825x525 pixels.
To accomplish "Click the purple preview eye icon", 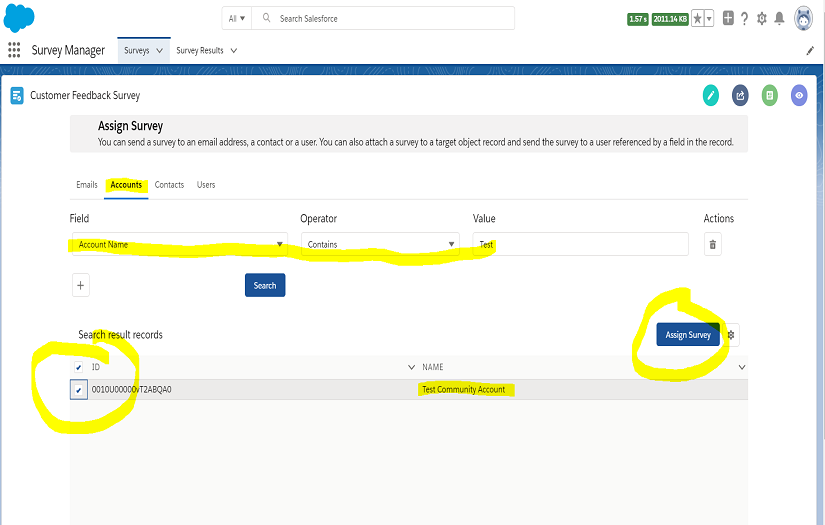I will [799, 95].
